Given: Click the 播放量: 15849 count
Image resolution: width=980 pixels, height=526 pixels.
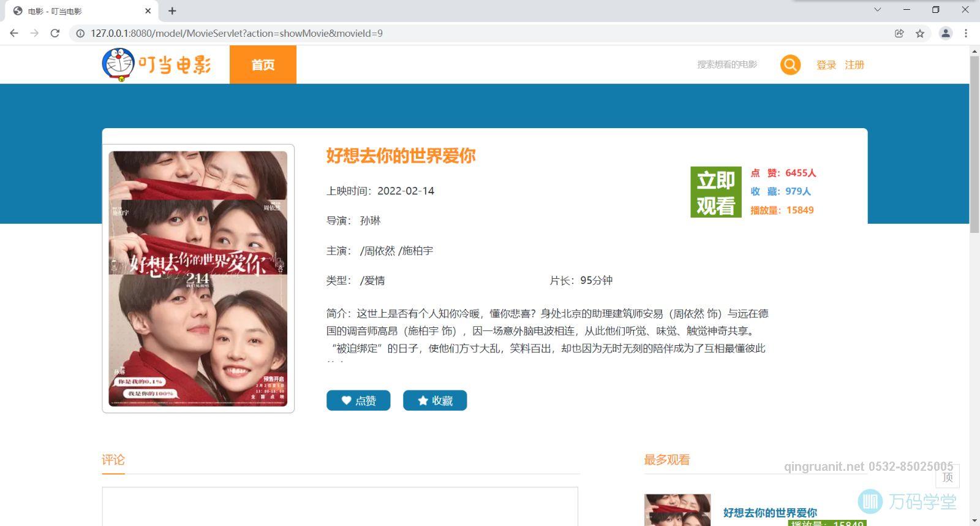Looking at the screenshot, I should coord(782,210).
